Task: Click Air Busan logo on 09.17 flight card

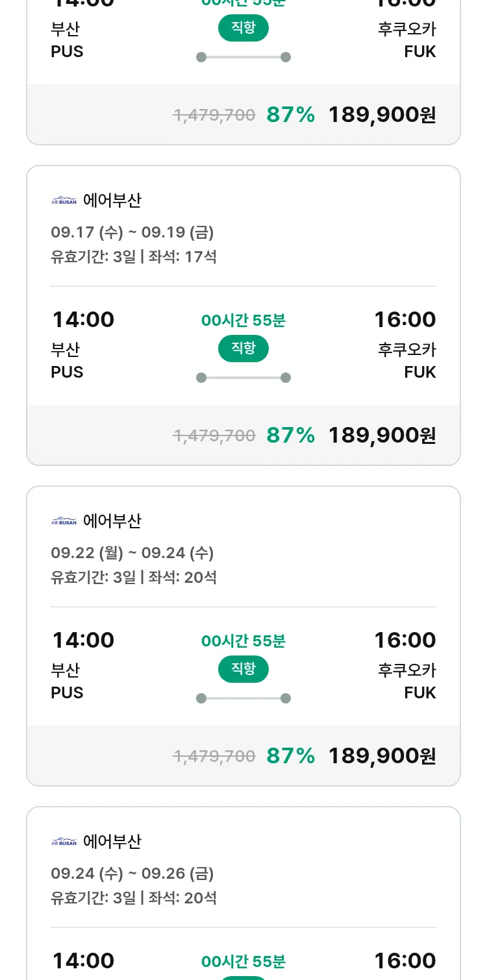Action: pyautogui.click(x=64, y=201)
